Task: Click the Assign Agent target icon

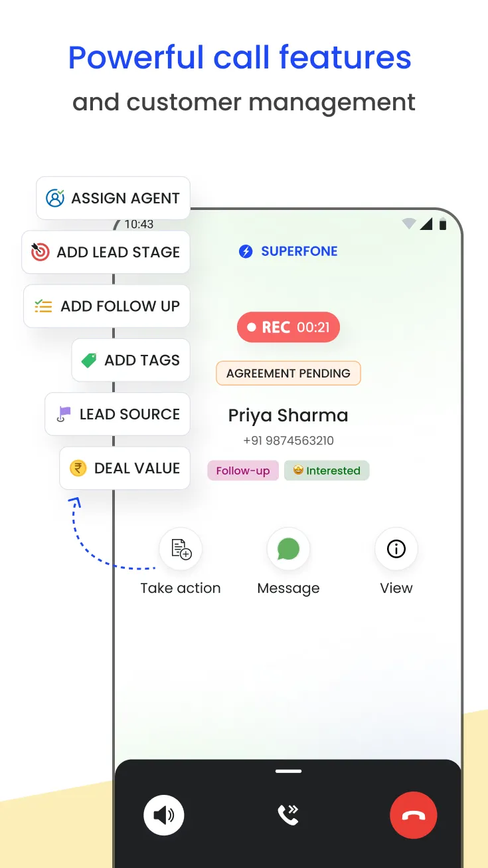Action: click(x=55, y=197)
